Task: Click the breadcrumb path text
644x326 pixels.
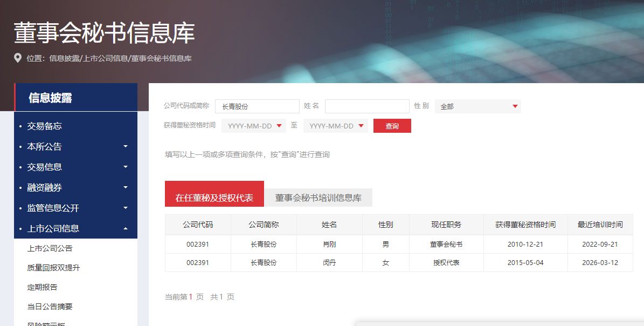Action: (120, 58)
